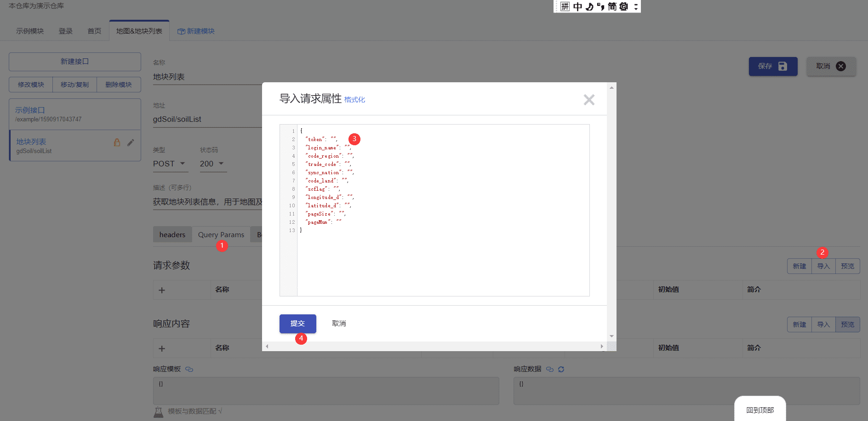
Task: Expand the 200 status code dropdown
Action: point(212,164)
